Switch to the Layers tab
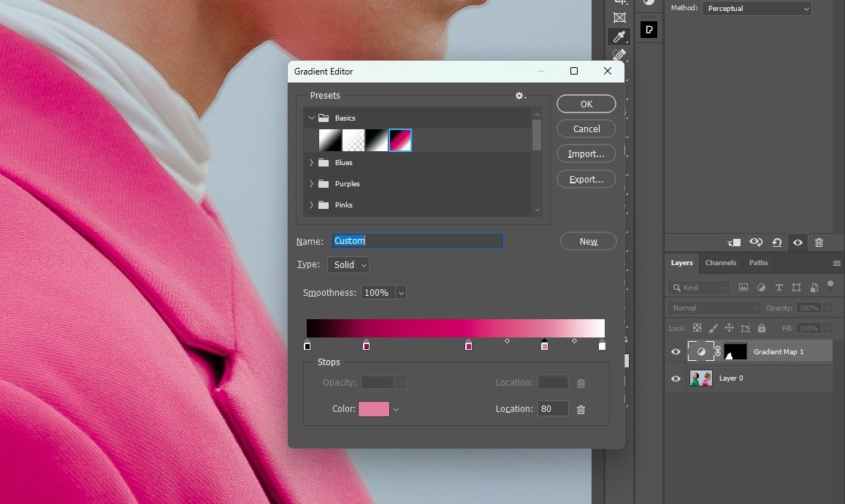Image resolution: width=845 pixels, height=504 pixels. tap(681, 263)
